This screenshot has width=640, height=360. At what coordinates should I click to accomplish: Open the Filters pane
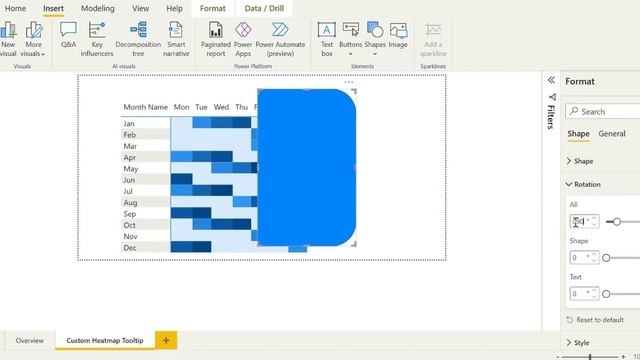click(551, 111)
